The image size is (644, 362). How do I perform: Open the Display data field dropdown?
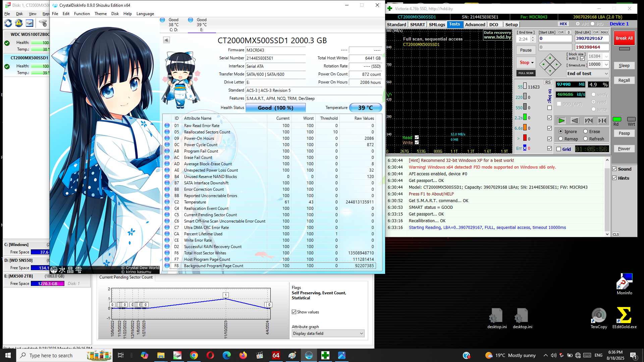click(328, 334)
